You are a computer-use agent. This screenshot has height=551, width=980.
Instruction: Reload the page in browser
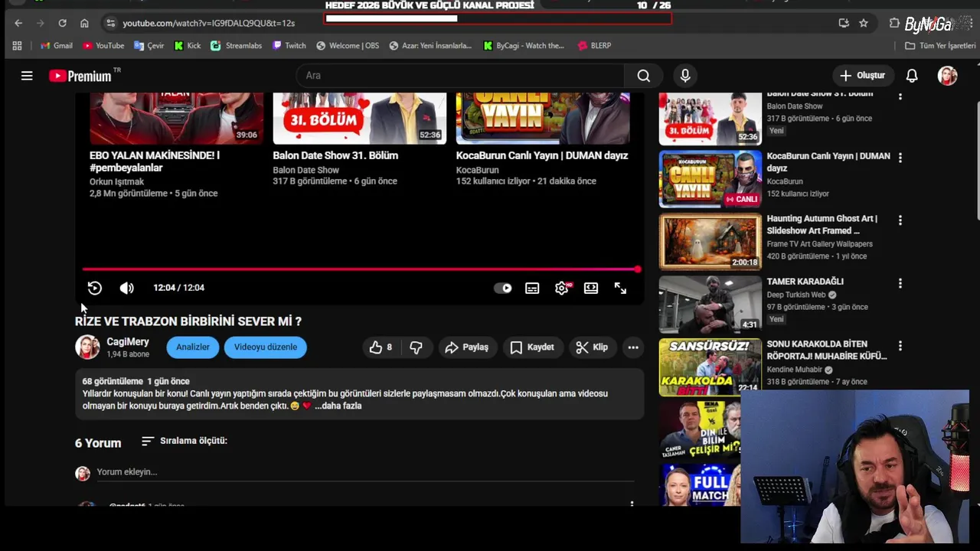[62, 23]
